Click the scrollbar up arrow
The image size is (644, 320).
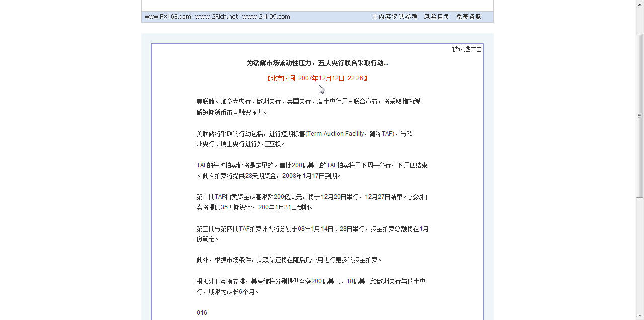click(640, 4)
